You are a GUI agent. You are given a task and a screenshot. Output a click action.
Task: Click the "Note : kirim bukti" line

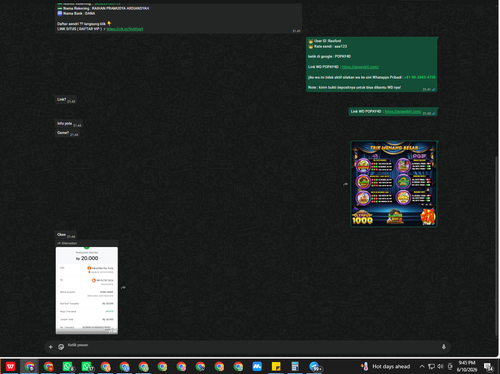(354, 88)
